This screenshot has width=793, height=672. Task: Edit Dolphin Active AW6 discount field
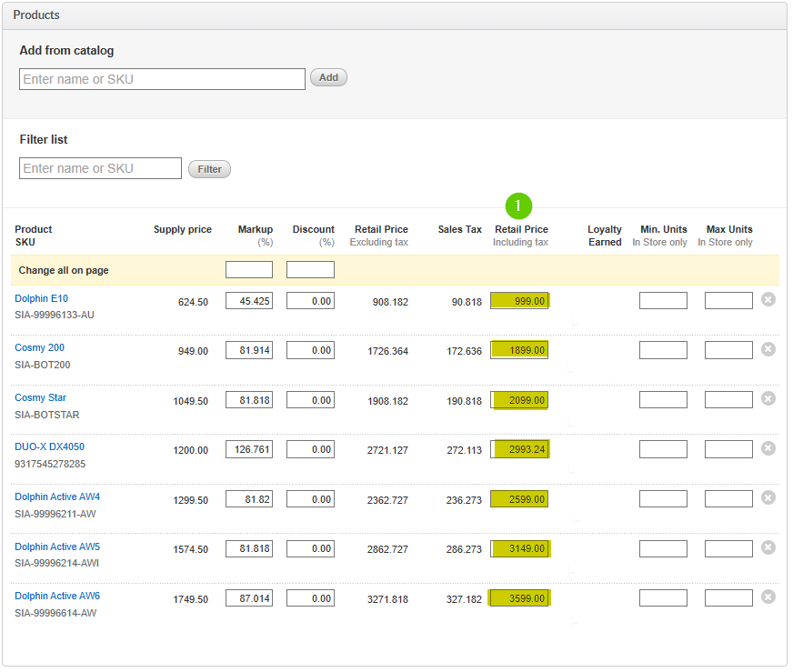310,598
